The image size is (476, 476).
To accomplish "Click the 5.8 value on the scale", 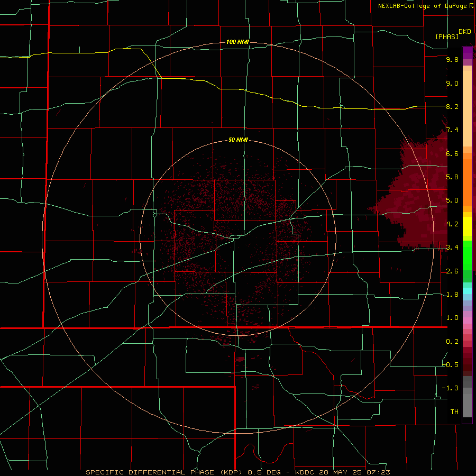I will (452, 177).
